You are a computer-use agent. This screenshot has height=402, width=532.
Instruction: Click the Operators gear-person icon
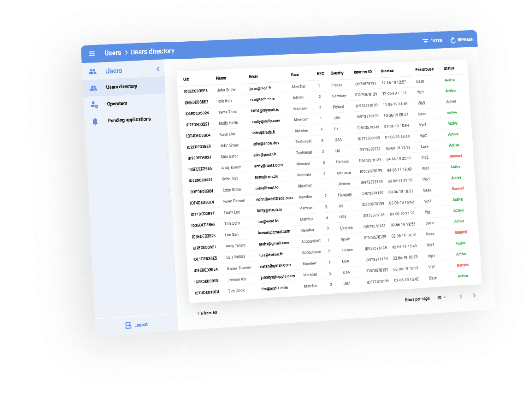pos(94,105)
